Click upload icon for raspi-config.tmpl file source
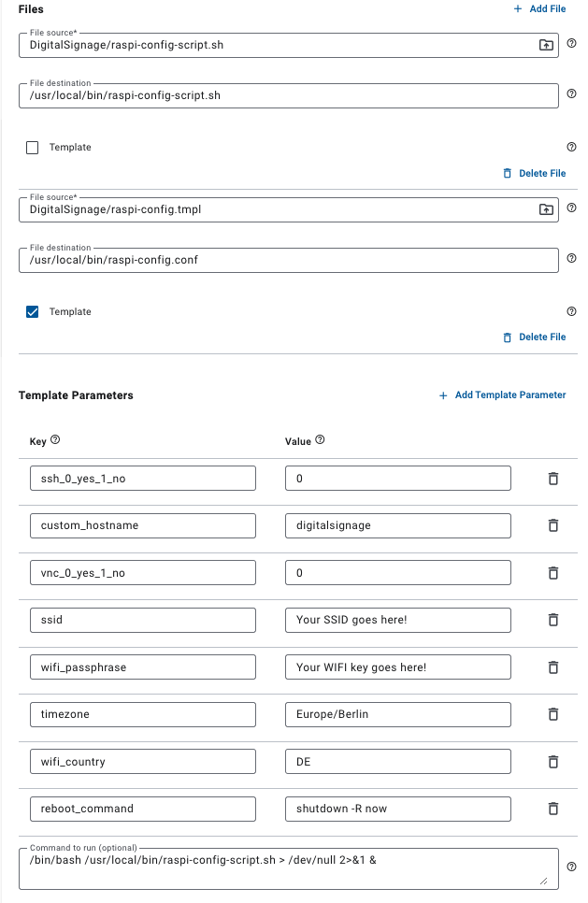 click(x=546, y=209)
